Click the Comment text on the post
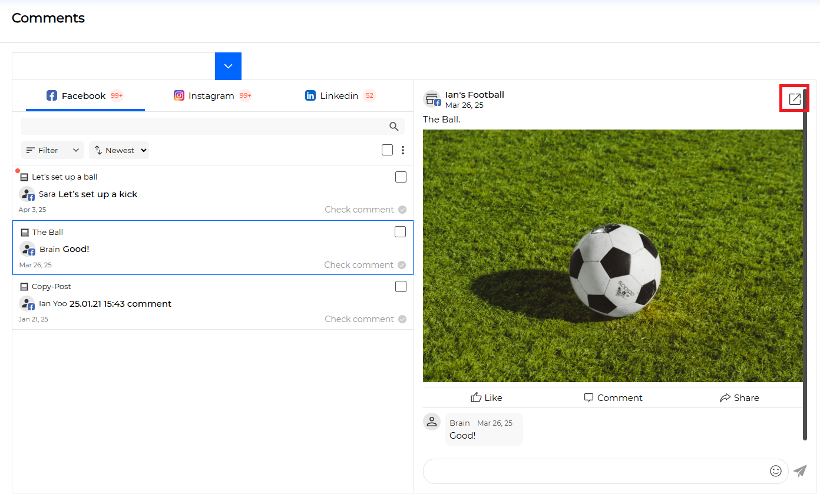Image resolution: width=820 pixels, height=504 pixels. (x=620, y=398)
